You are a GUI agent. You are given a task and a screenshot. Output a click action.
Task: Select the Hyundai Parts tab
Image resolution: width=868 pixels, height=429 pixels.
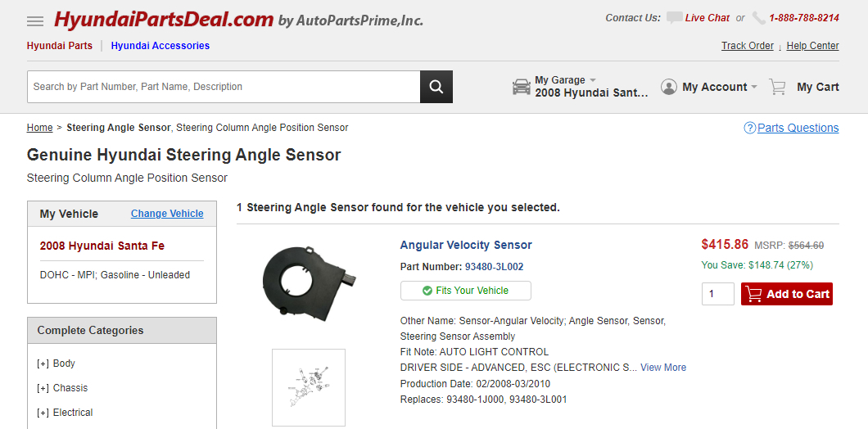tap(59, 46)
